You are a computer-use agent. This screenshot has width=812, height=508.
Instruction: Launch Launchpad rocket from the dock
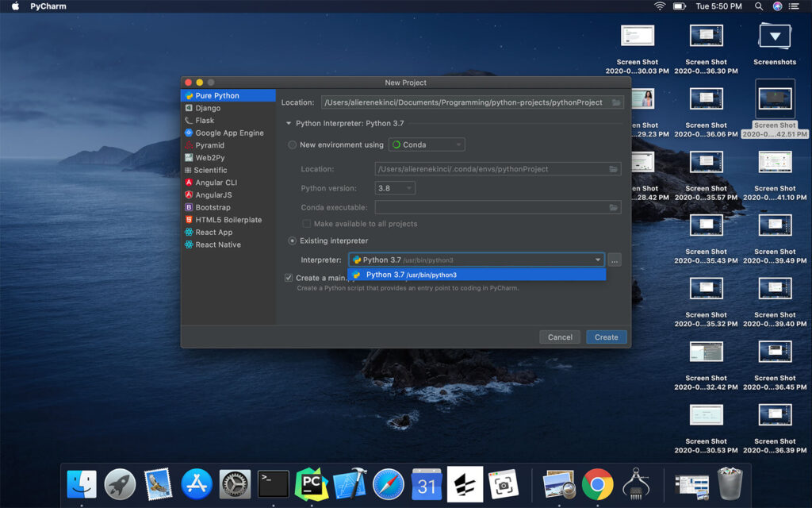pyautogui.click(x=120, y=485)
